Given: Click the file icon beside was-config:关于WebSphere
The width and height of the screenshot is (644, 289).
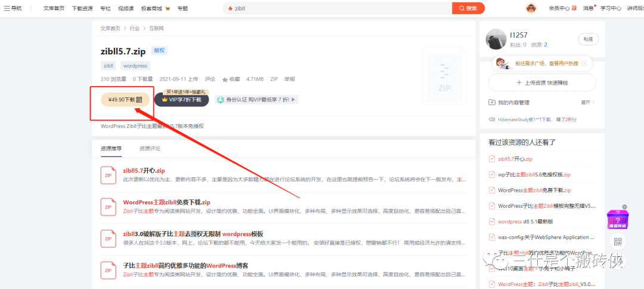Looking at the screenshot, I should (491, 237).
